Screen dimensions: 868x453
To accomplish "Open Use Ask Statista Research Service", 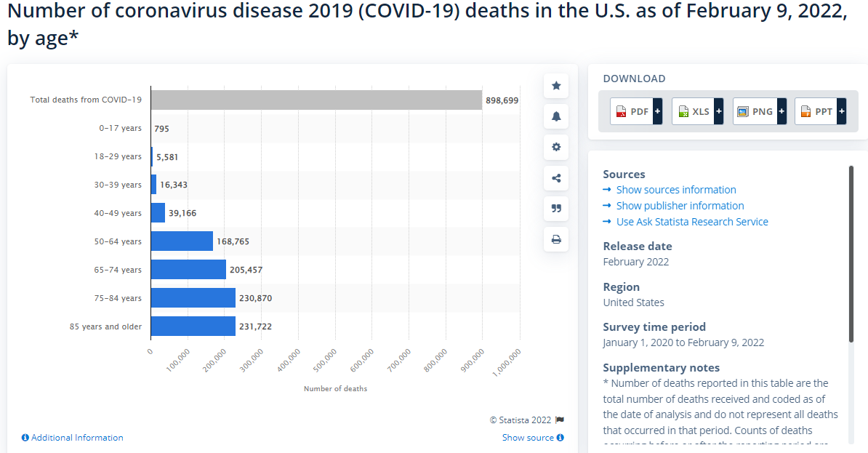I will coord(691,222).
